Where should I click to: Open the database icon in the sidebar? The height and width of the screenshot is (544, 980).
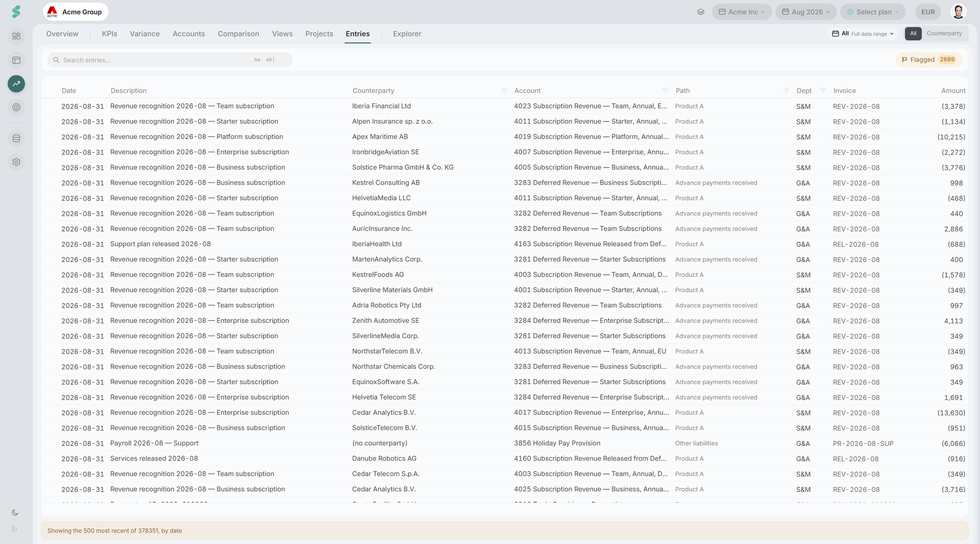[16, 138]
